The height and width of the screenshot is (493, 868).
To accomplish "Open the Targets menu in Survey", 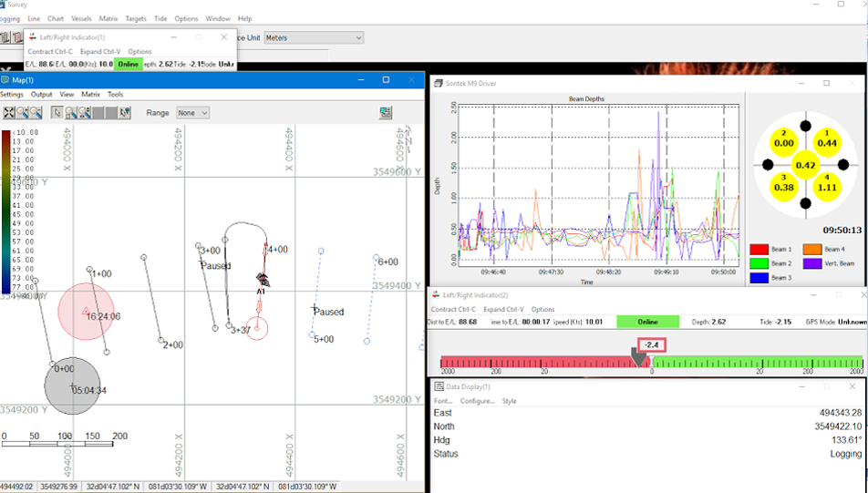I will [x=136, y=18].
